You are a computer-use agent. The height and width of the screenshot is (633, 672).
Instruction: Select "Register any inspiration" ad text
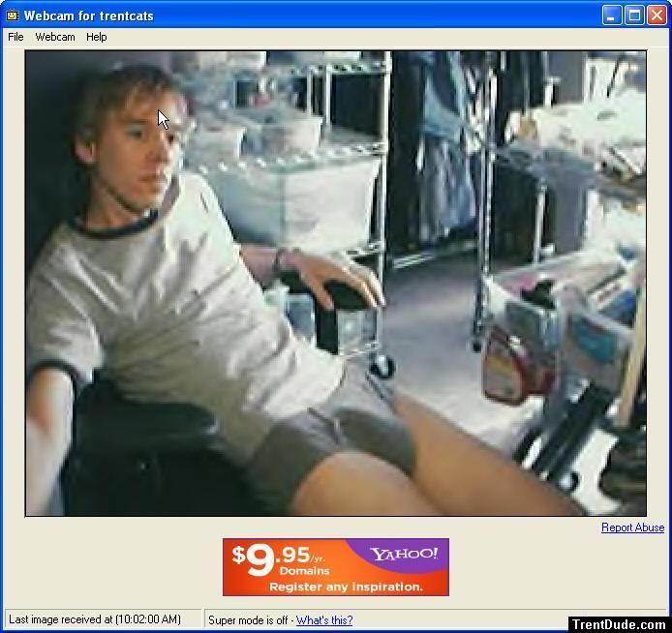click(345, 587)
